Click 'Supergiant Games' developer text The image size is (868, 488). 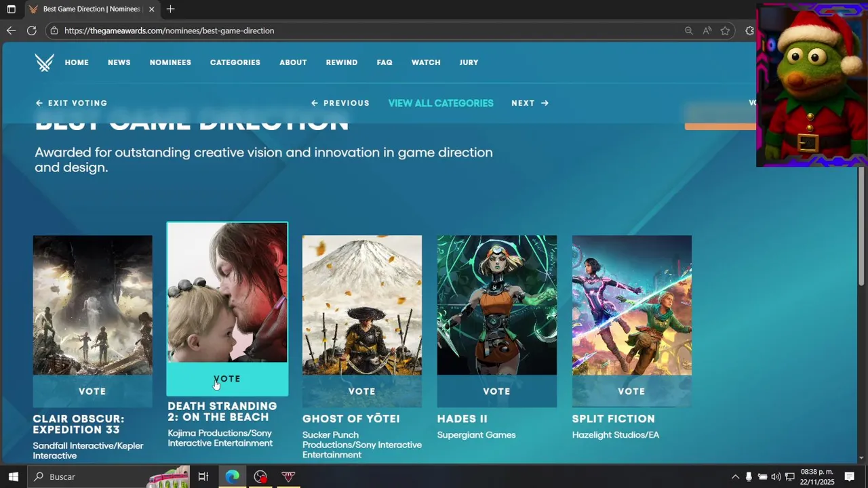click(477, 435)
